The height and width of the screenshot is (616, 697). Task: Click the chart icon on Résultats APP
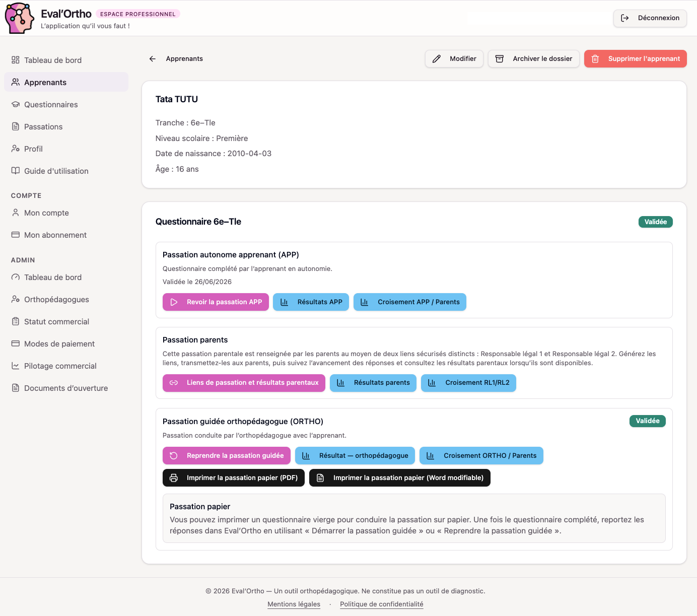(285, 302)
